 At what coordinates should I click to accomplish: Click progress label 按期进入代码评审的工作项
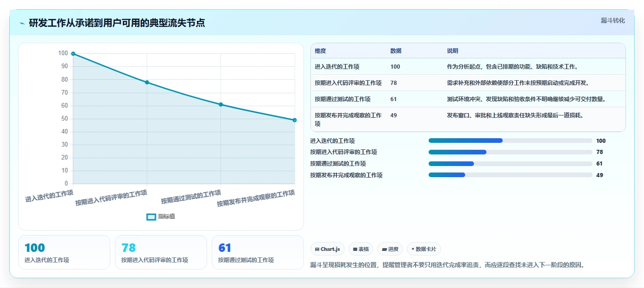coord(343,152)
